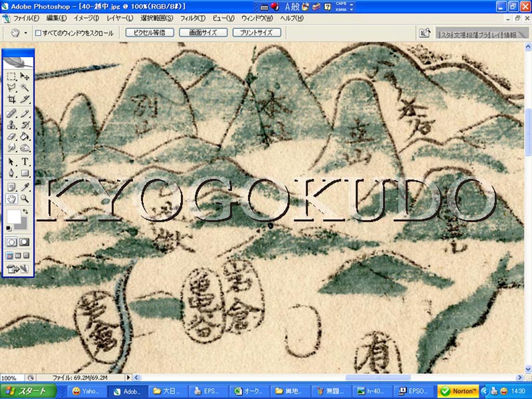Set Full Screen mode
532x399 pixels.
pos(26,256)
